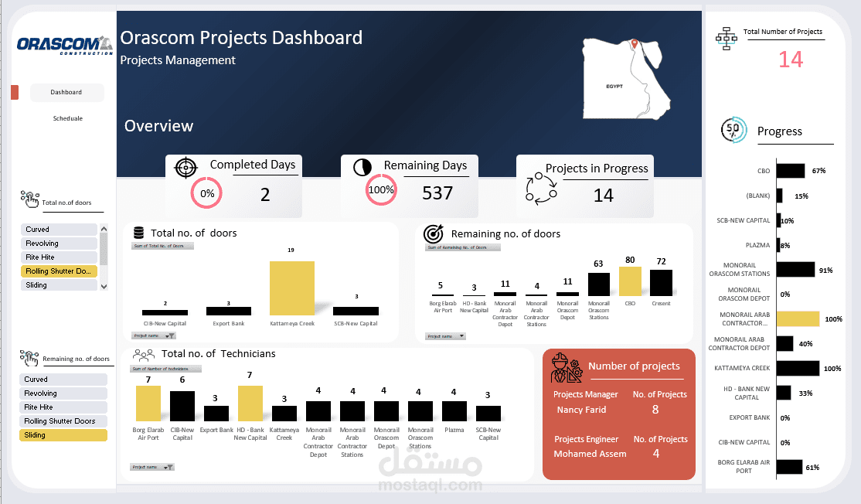This screenshot has width=861, height=504.
Task: Click the Sum of Total No. of Doors field button
Action: 162,246
